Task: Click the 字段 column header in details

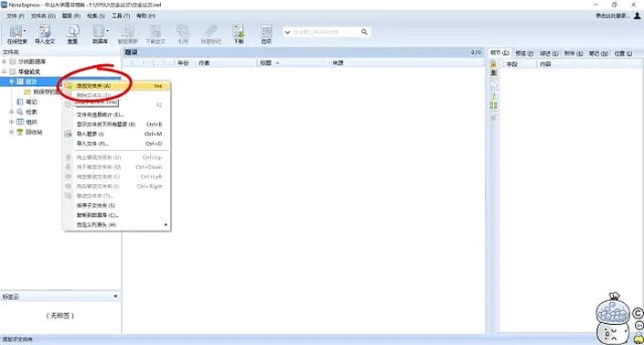Action: click(x=520, y=64)
